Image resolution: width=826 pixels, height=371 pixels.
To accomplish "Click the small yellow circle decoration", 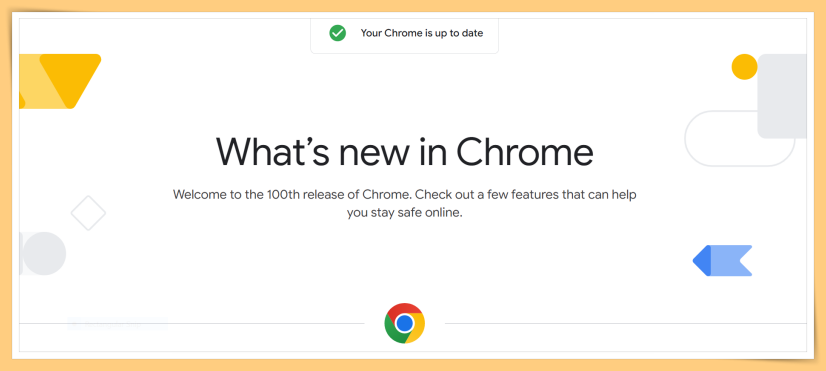I will tap(744, 67).
